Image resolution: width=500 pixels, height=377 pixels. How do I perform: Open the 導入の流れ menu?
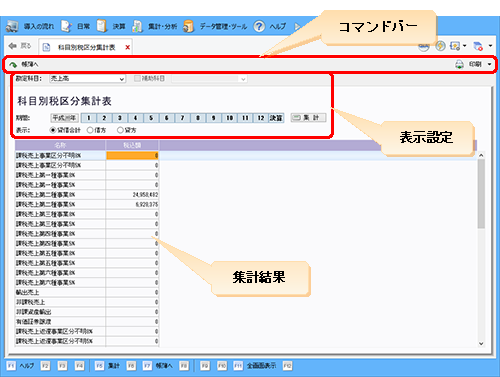[x=30, y=26]
